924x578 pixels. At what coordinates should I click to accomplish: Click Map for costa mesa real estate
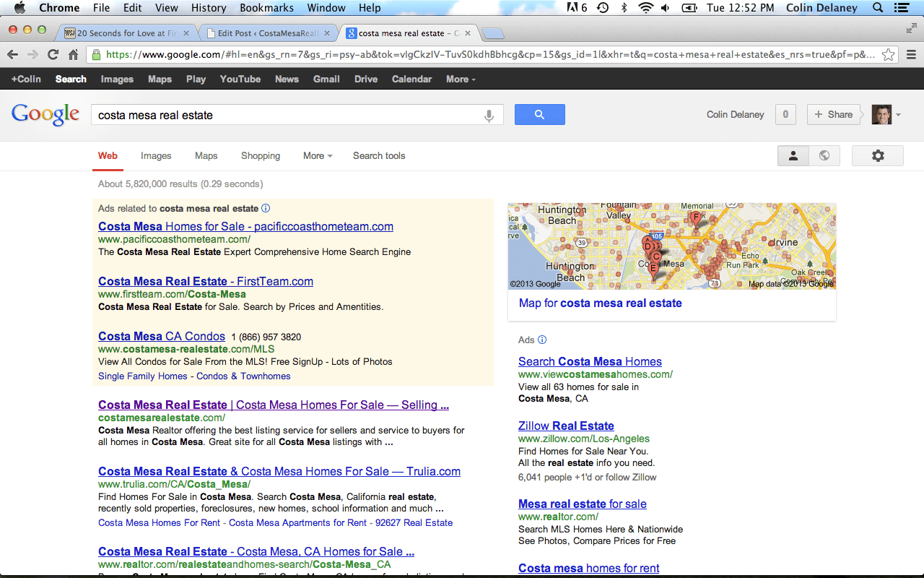click(600, 303)
